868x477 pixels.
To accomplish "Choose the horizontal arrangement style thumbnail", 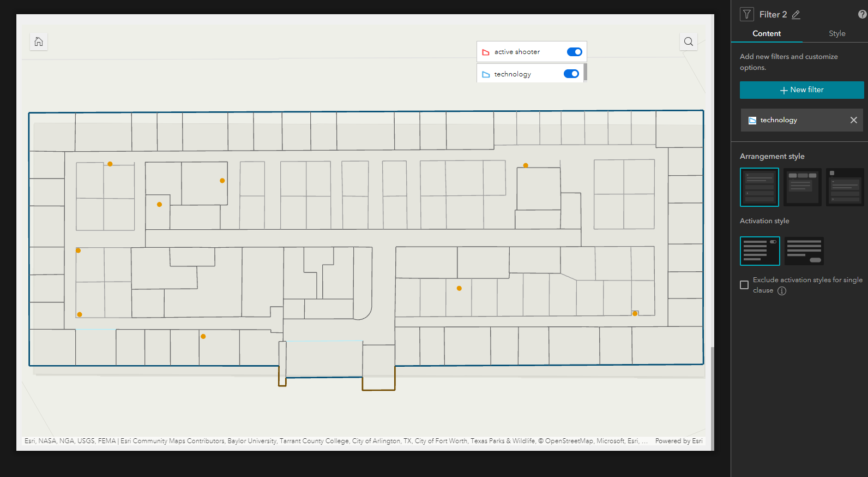I will (802, 187).
